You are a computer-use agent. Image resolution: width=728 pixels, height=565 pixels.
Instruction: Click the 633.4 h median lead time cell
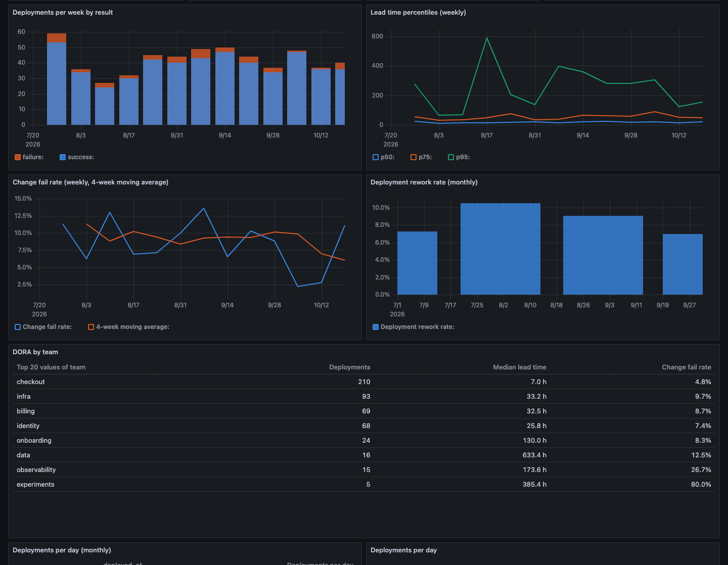tap(534, 455)
